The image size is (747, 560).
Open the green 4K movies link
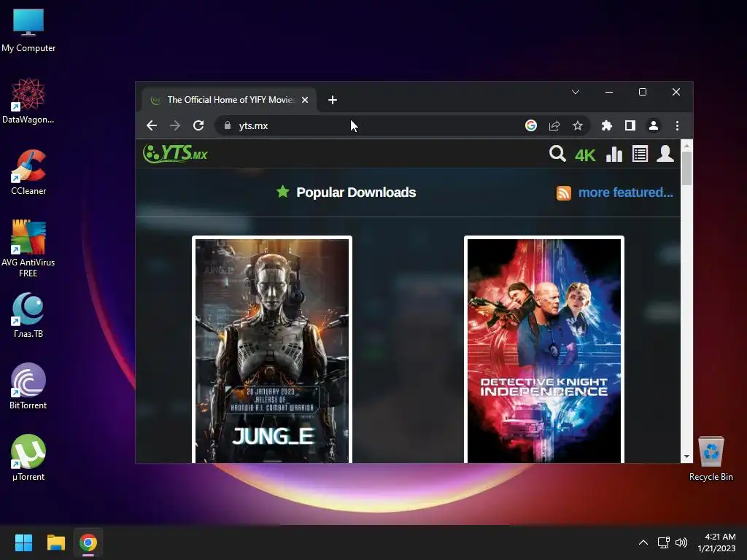[x=585, y=155]
